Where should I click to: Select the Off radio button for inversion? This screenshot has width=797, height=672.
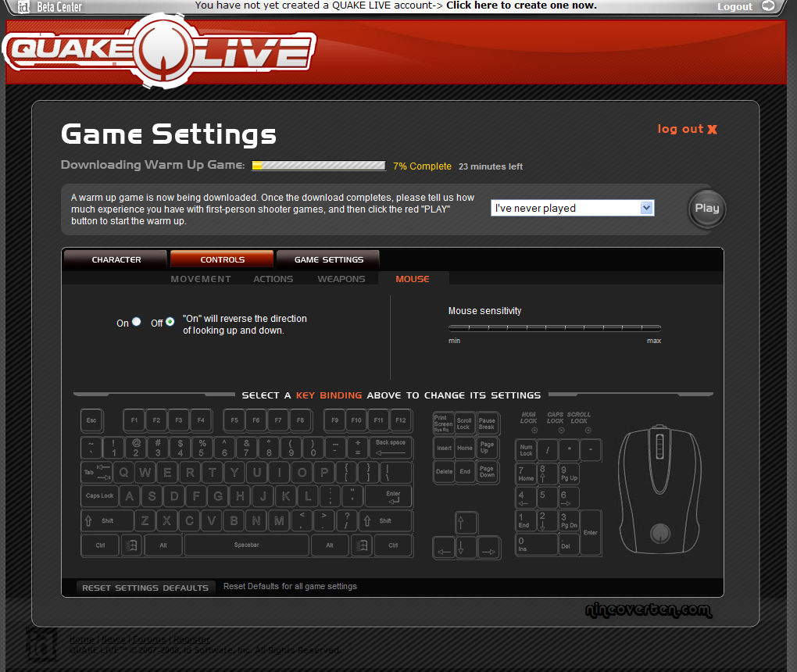click(x=170, y=322)
